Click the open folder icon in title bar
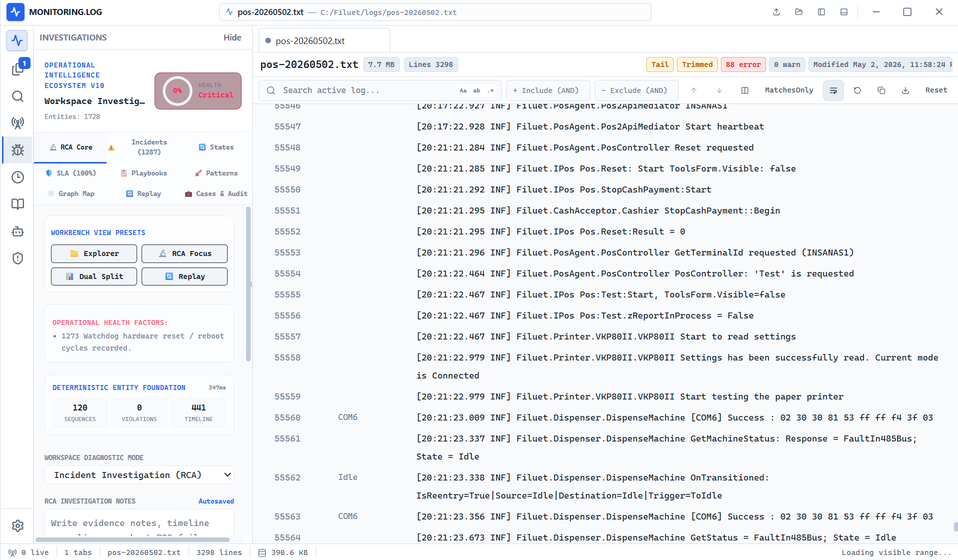Image resolution: width=958 pixels, height=560 pixels. 799,12
